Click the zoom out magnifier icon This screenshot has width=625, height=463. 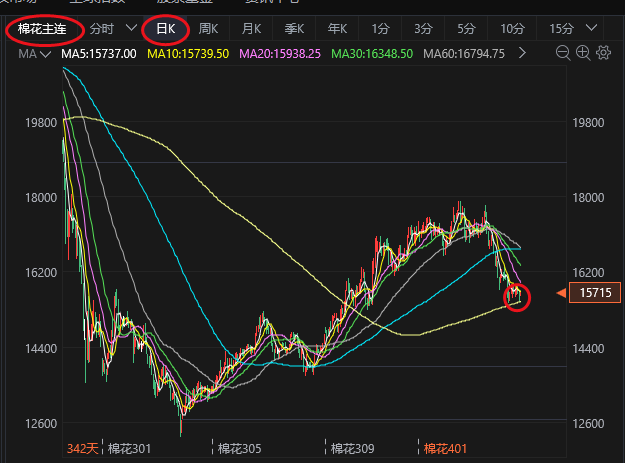[564, 52]
